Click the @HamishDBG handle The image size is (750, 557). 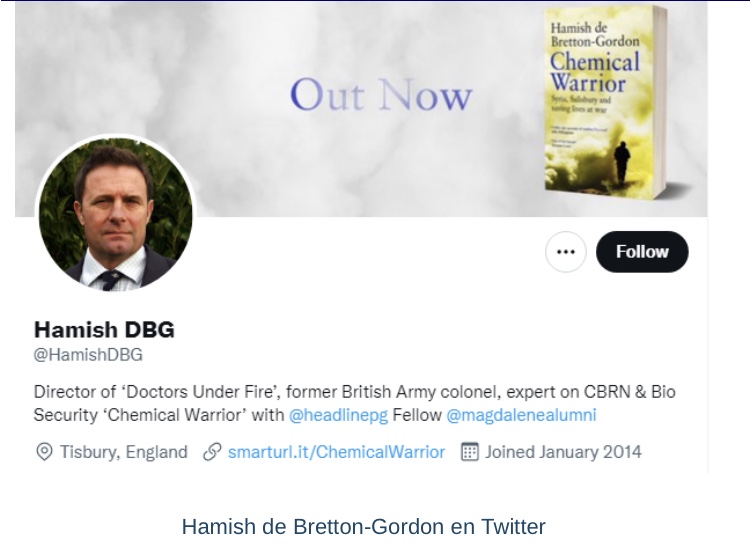coord(88,355)
